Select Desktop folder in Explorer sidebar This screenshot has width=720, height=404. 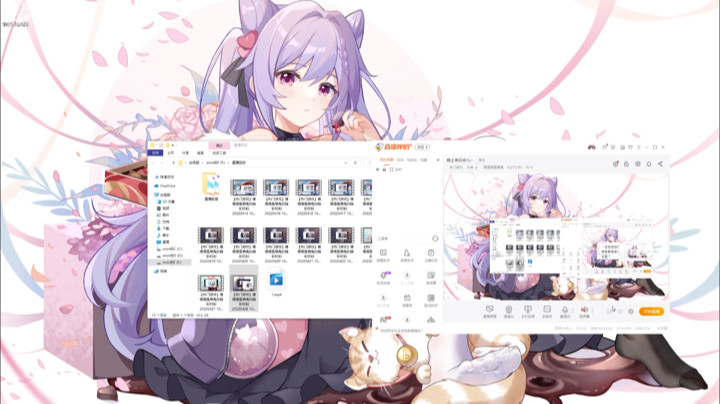point(163,242)
